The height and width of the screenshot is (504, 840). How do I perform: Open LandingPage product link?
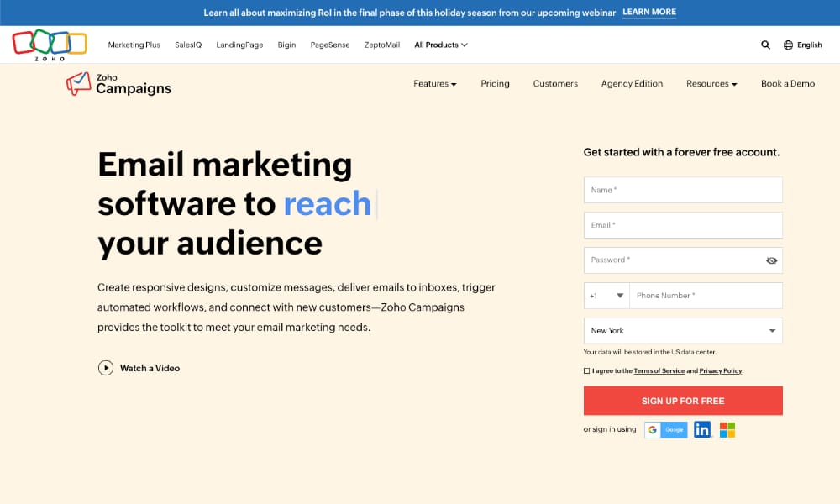(239, 45)
